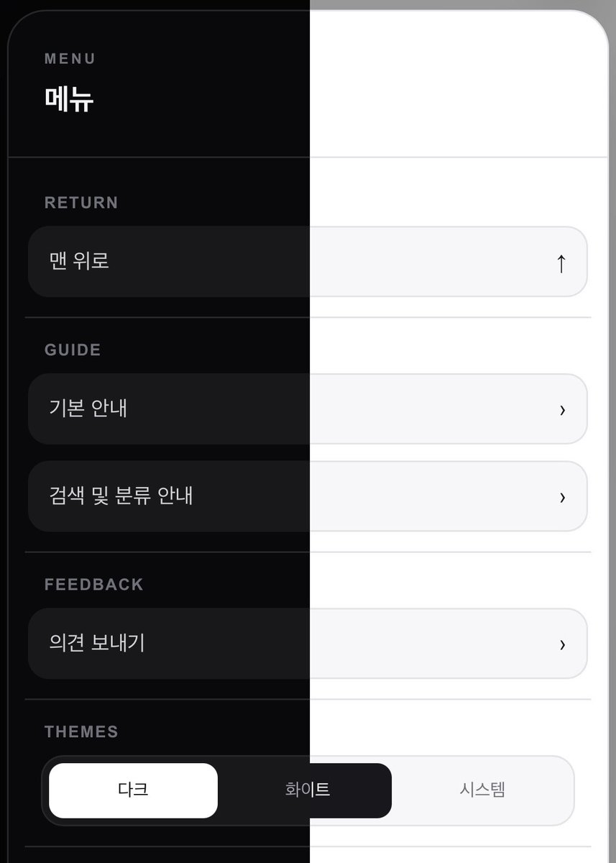Click the up arrow icon in 맨 위로 row
The height and width of the screenshot is (863, 616).
561,263
